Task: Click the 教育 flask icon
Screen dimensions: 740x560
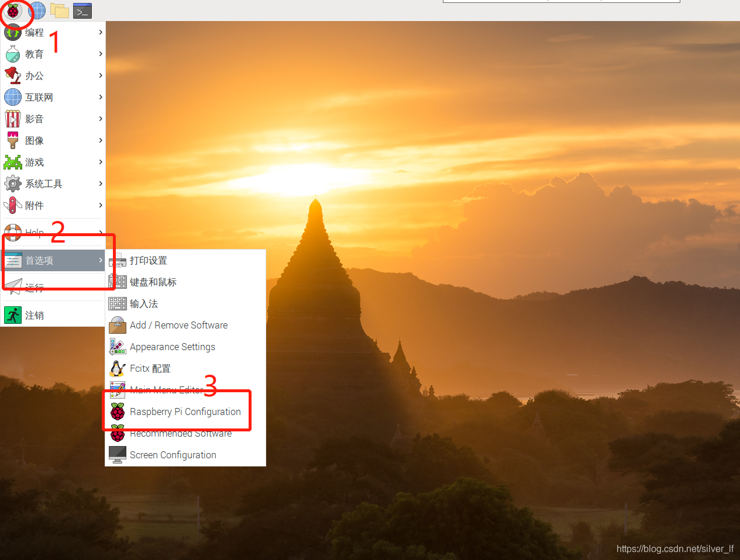Action: [13, 54]
